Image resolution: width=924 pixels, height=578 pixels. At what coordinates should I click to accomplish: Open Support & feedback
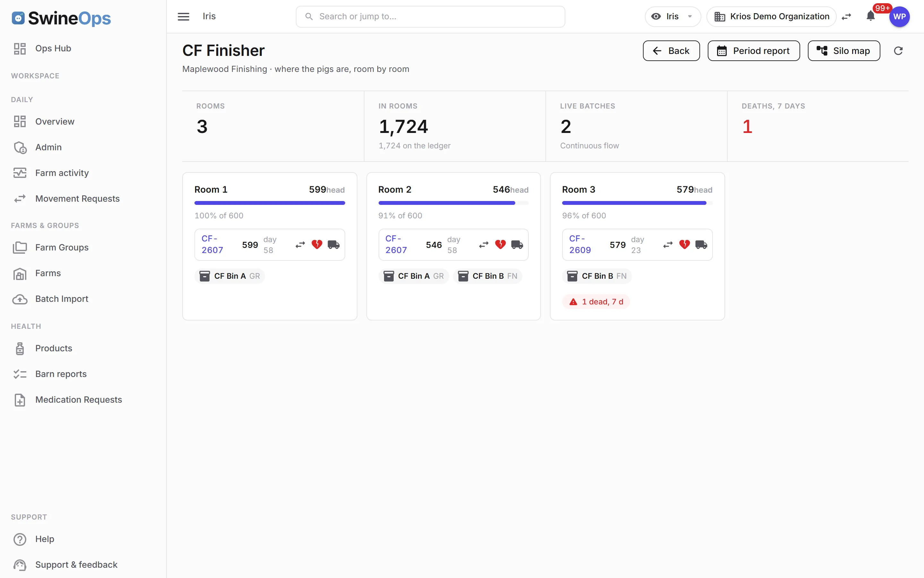tap(83, 565)
